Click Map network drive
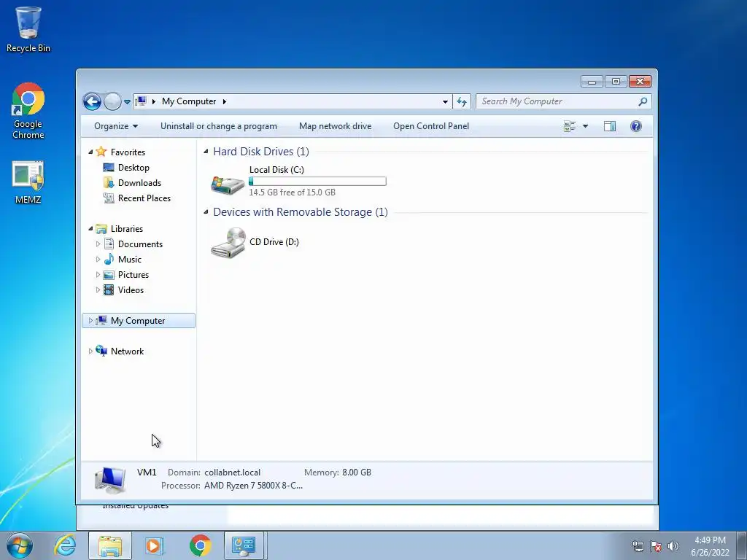 tap(336, 126)
